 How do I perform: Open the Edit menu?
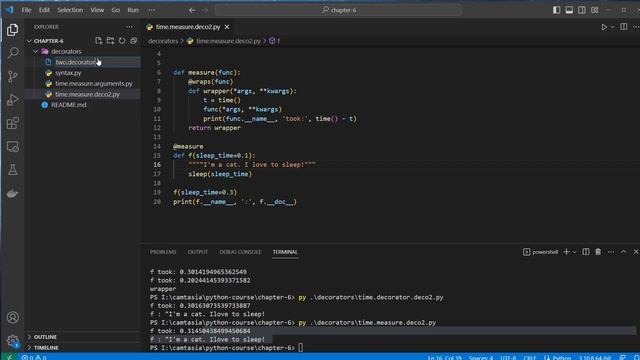point(44,10)
